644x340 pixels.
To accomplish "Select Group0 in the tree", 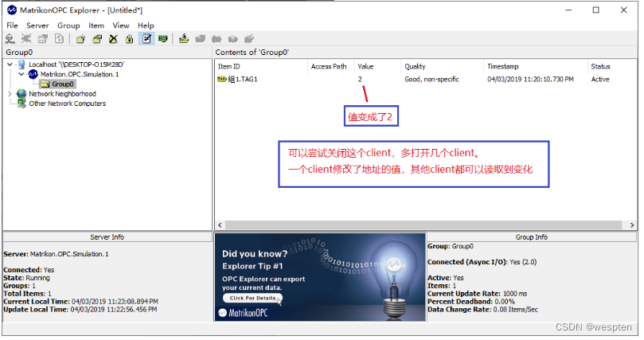I will click(63, 84).
